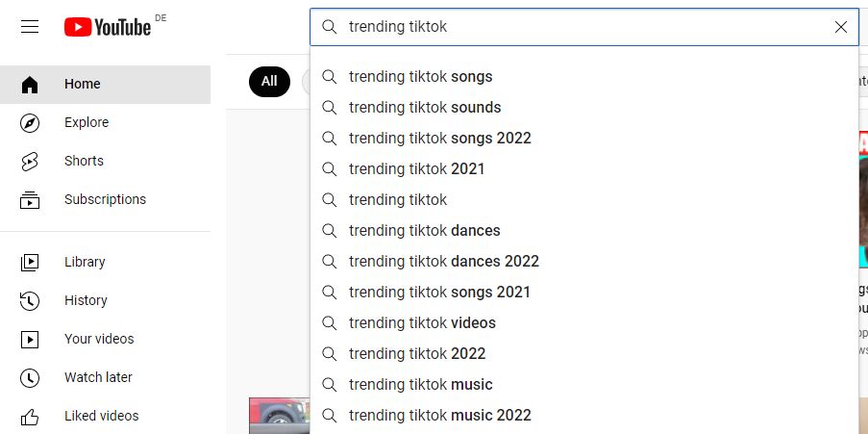
Task: Select the 'All' filter chip
Action: click(269, 81)
